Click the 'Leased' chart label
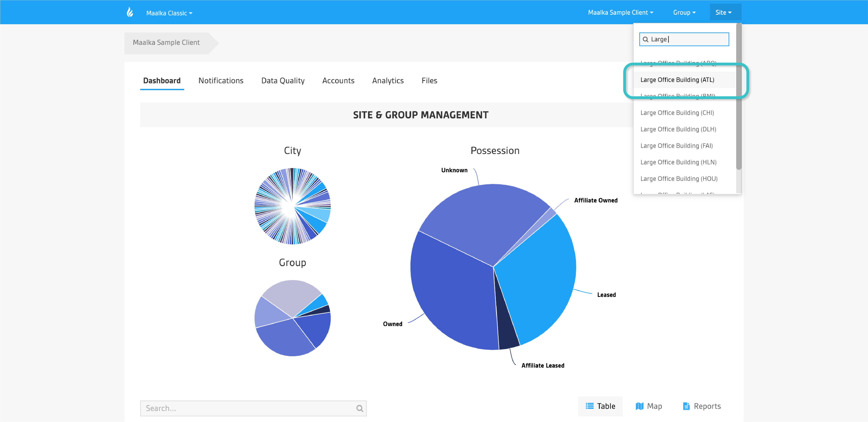This screenshot has height=422, width=868. [x=606, y=295]
